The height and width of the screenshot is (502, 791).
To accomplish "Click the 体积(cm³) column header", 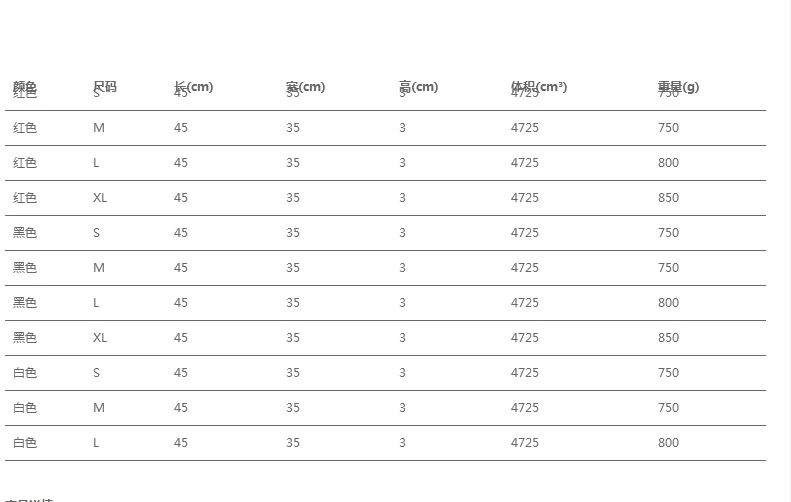I will pos(539,87).
